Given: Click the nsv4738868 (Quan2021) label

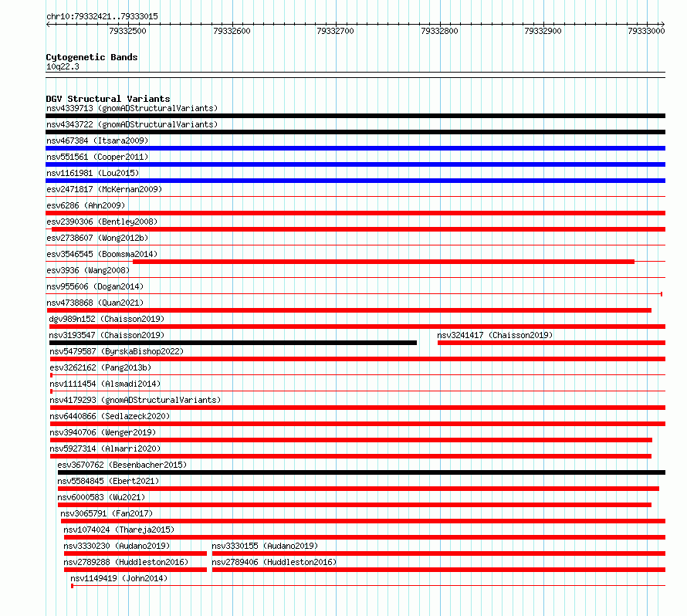Looking at the screenshot, I should click(95, 303).
